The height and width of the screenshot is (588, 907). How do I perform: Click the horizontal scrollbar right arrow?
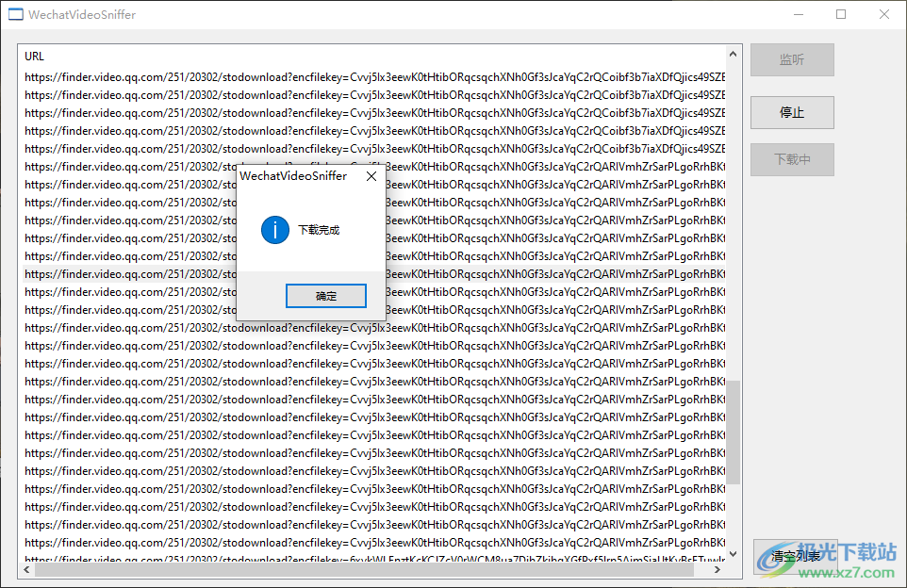[717, 570]
